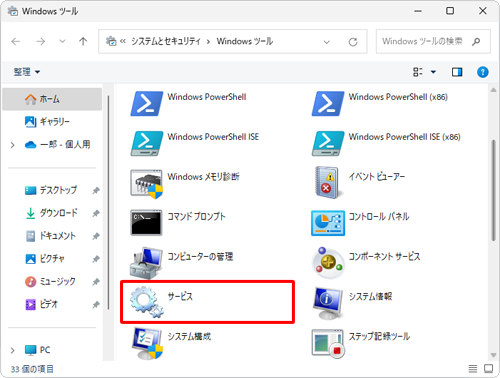Open the システム情報 icon
Screen dimensions: 500x378
click(x=328, y=303)
